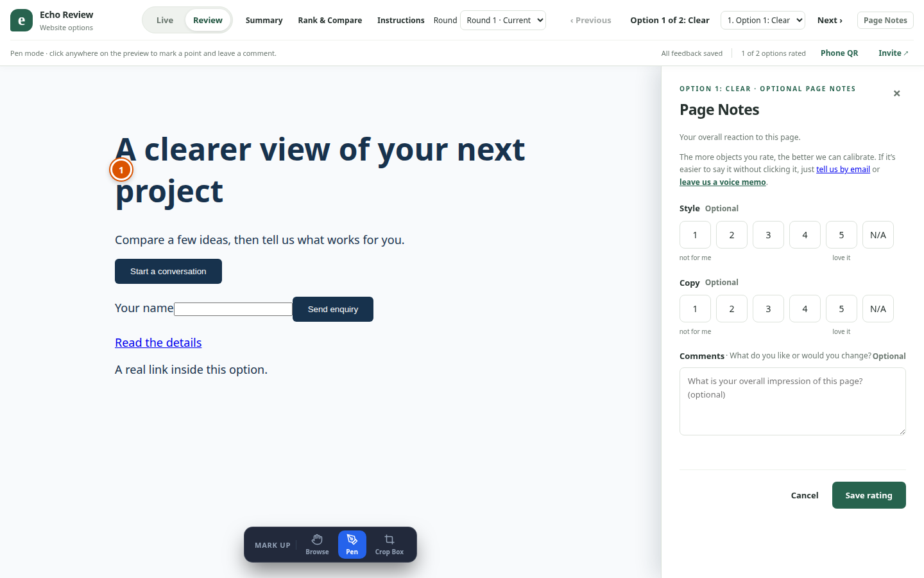Click the Invite link
924x578 pixels.
point(893,53)
